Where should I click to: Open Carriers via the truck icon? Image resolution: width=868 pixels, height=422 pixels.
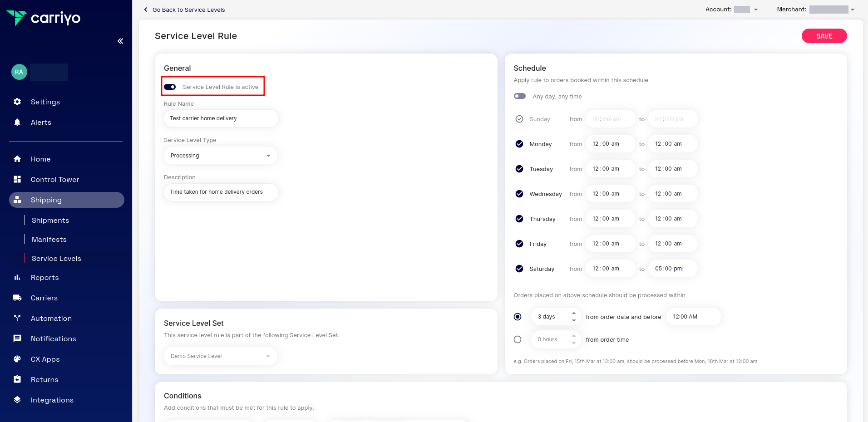17,298
